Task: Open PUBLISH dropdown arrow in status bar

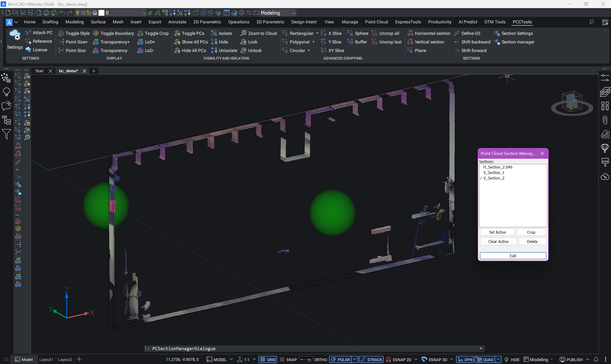Action: click(587, 359)
